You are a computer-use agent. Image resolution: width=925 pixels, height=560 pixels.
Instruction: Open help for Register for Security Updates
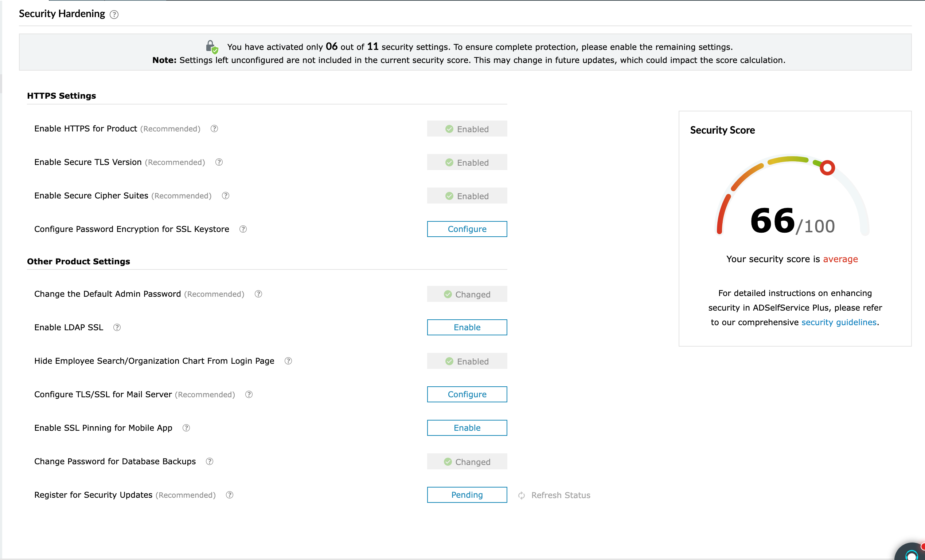coord(229,495)
